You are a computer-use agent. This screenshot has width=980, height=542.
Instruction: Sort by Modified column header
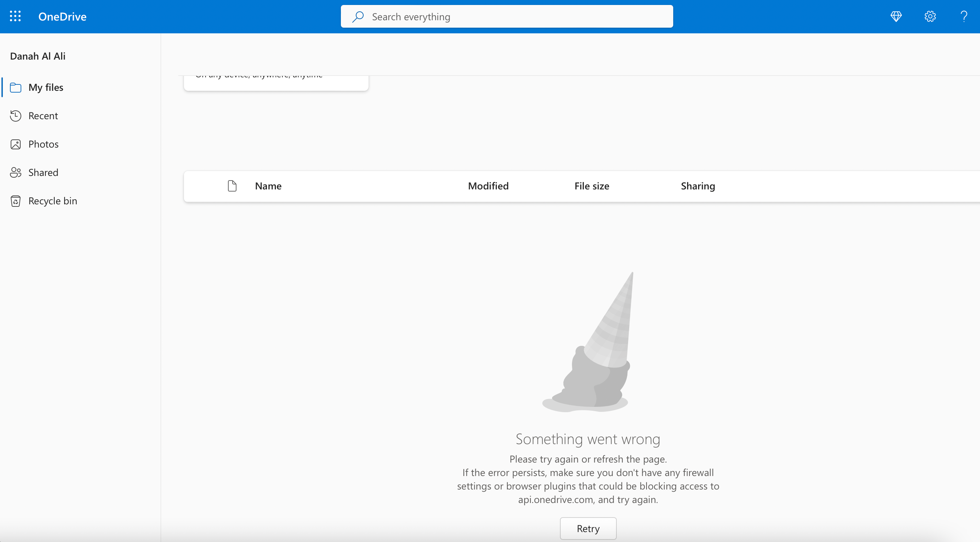pyautogui.click(x=488, y=186)
